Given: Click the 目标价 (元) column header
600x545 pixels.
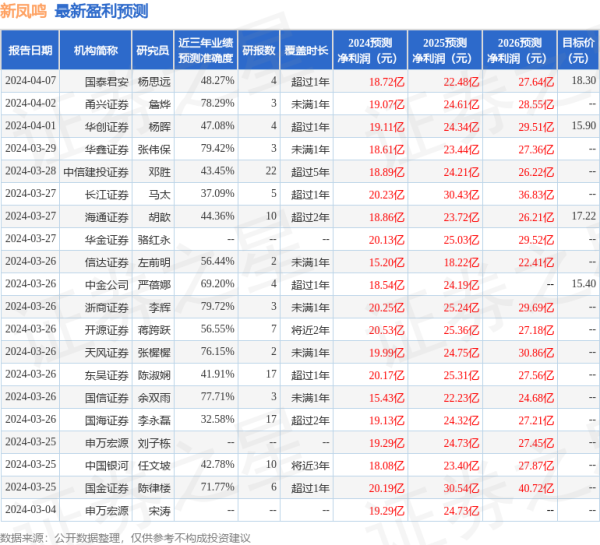Looking at the screenshot, I should 579,50.
